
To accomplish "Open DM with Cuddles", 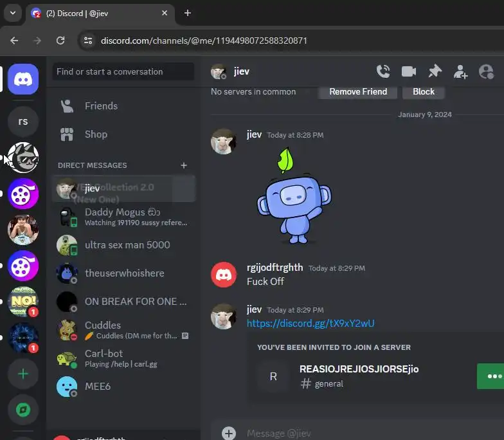I will pyautogui.click(x=123, y=330).
